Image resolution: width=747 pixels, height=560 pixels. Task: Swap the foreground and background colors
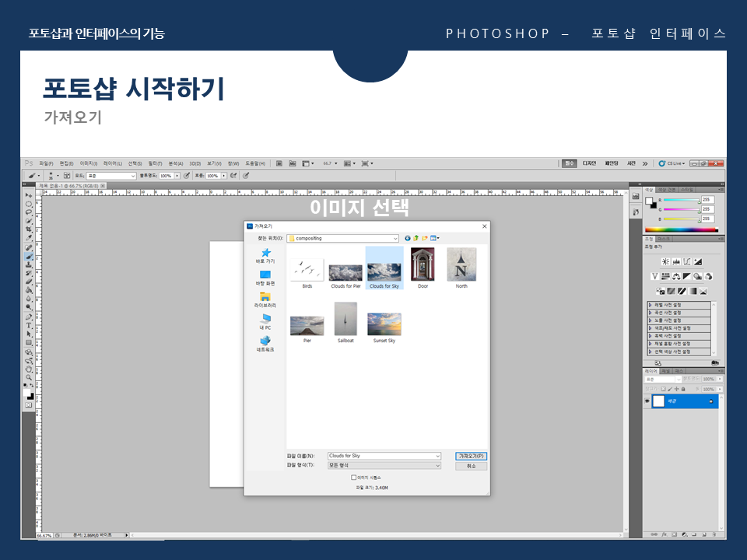(x=31, y=385)
